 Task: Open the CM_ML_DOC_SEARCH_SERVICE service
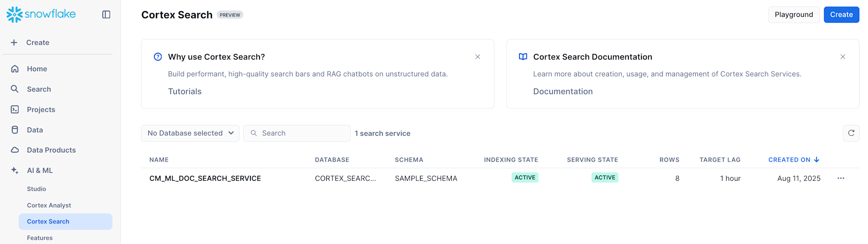205,179
